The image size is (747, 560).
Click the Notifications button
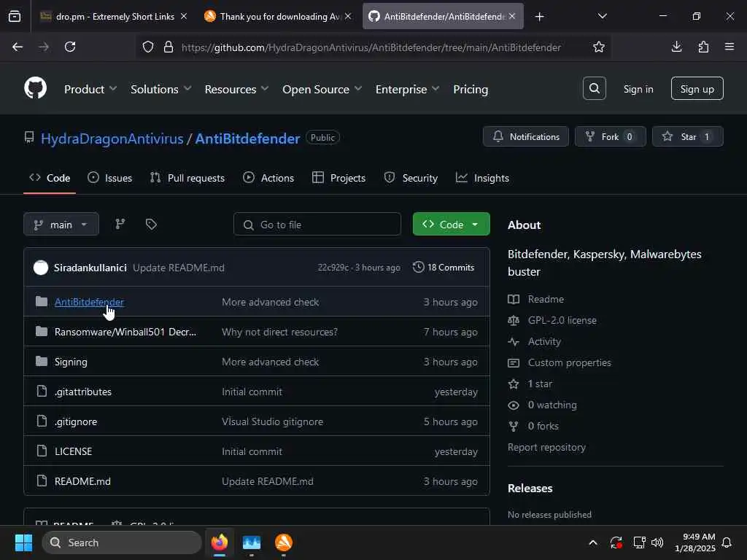click(x=525, y=136)
